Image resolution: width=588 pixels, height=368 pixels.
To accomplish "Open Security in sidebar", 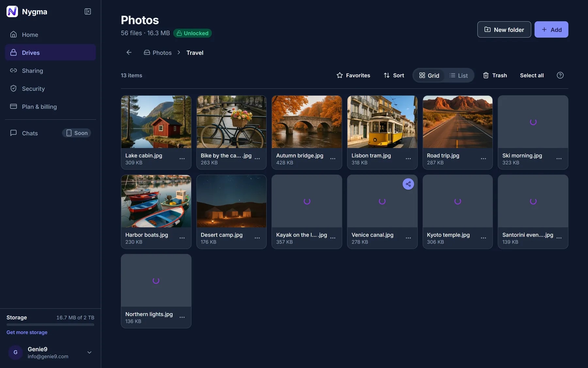I will tap(50, 88).
